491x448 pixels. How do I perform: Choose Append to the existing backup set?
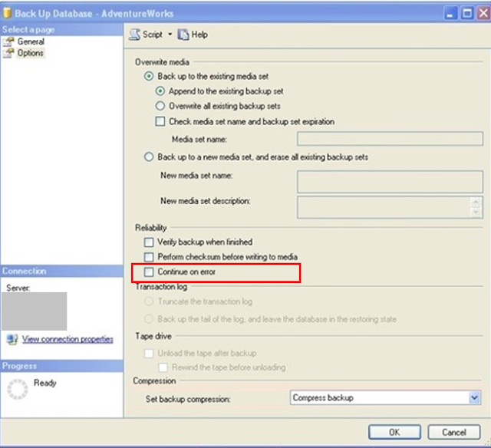point(160,91)
